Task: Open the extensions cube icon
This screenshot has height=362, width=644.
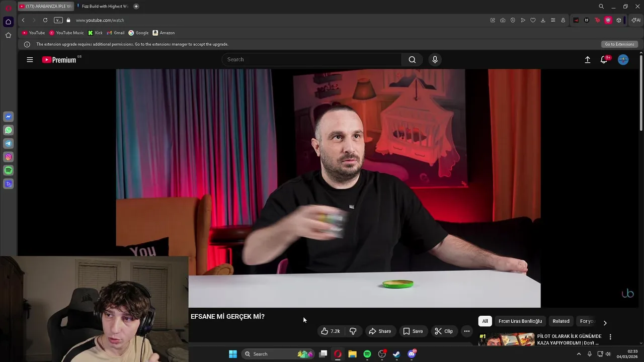Action: (x=619, y=20)
